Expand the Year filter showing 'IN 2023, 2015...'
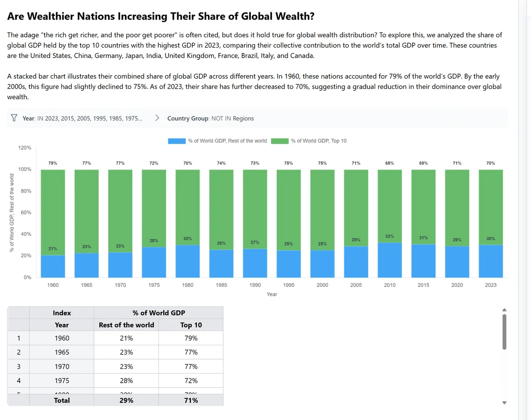The height and width of the screenshot is (420, 531). 84,118
